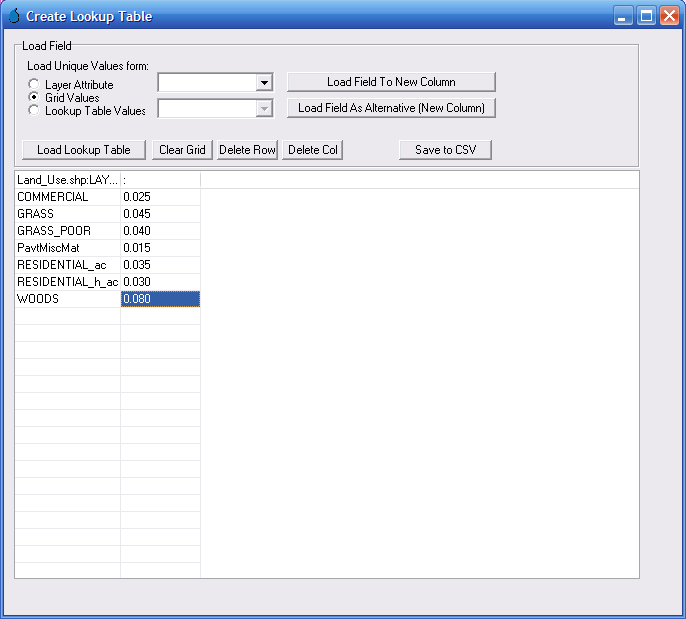Image resolution: width=686 pixels, height=619 pixels.
Task: Open the Layer Attribute dropdown list
Action: (264, 83)
